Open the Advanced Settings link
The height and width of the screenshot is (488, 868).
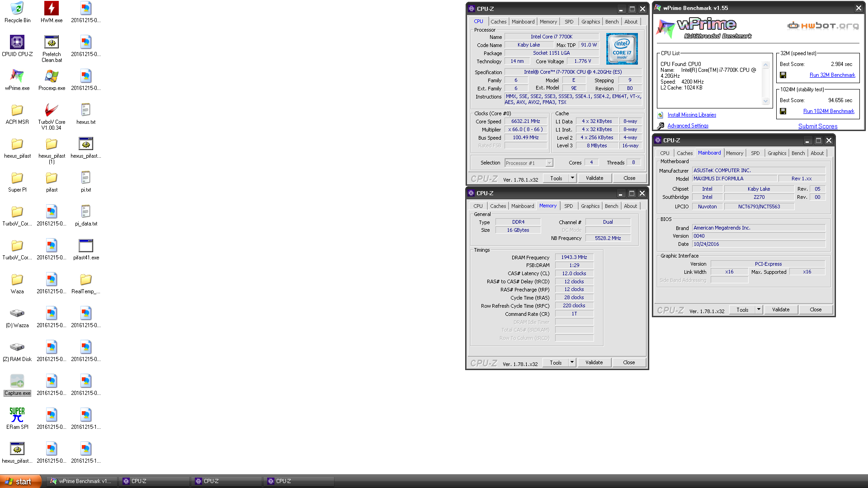[688, 126]
